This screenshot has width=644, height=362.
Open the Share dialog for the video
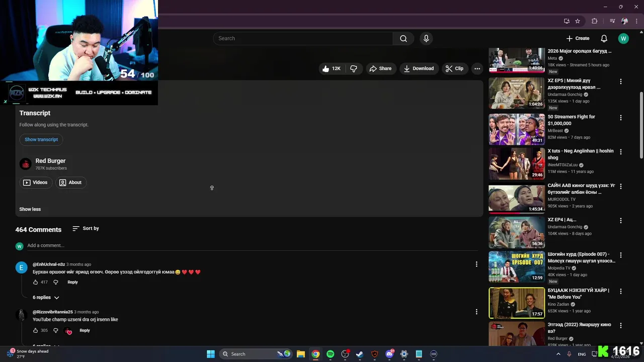pyautogui.click(x=380, y=68)
